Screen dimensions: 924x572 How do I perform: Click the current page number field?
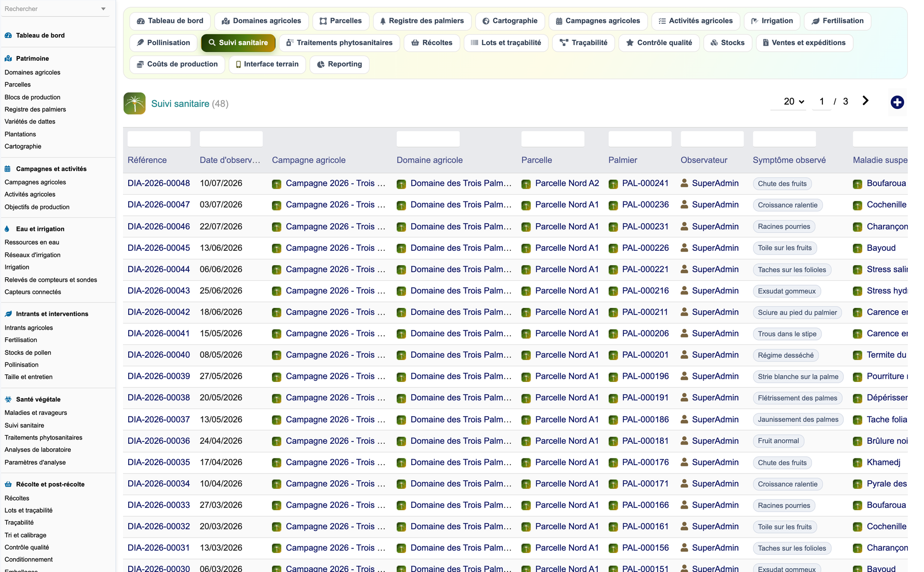[821, 101]
